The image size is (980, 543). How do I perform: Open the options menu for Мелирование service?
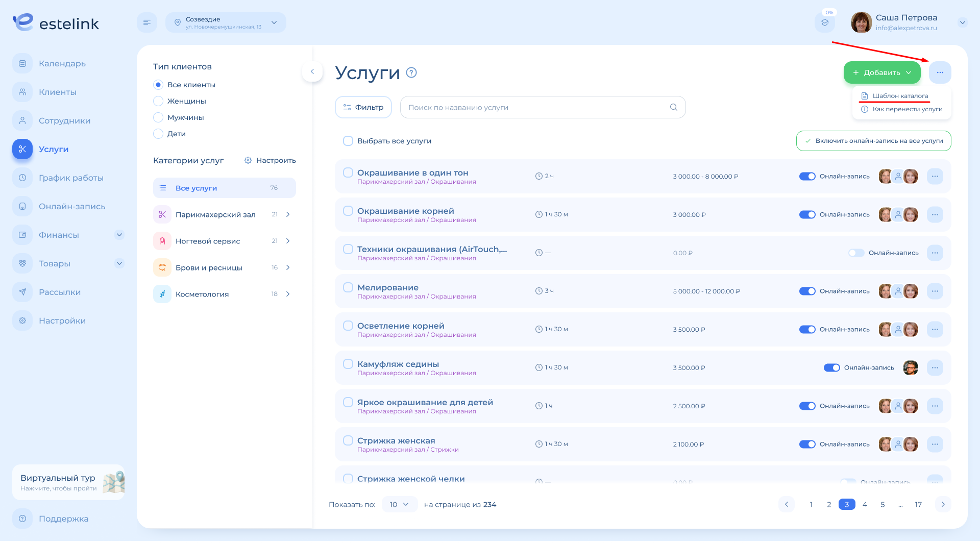[935, 291]
